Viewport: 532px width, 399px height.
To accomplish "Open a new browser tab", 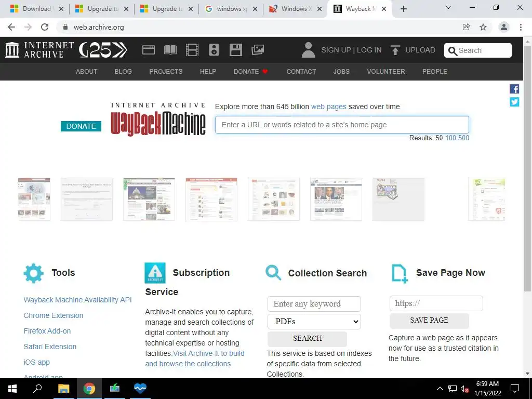I will (403, 9).
